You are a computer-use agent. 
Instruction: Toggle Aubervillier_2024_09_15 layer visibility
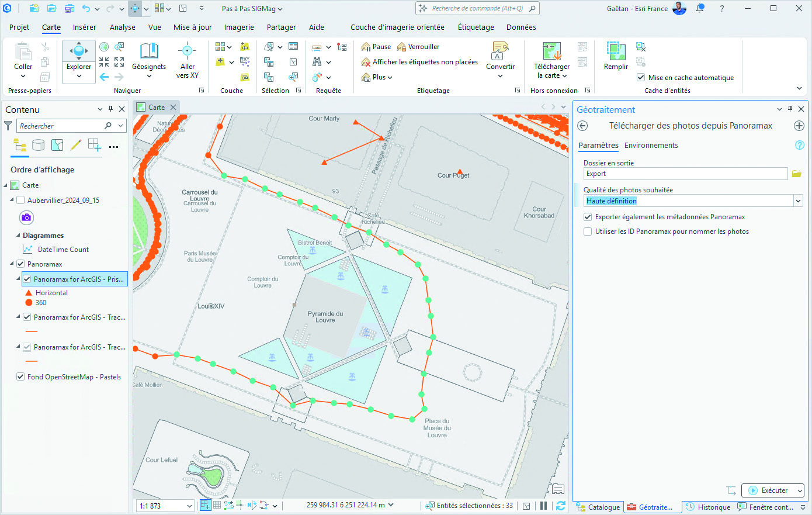(x=21, y=200)
